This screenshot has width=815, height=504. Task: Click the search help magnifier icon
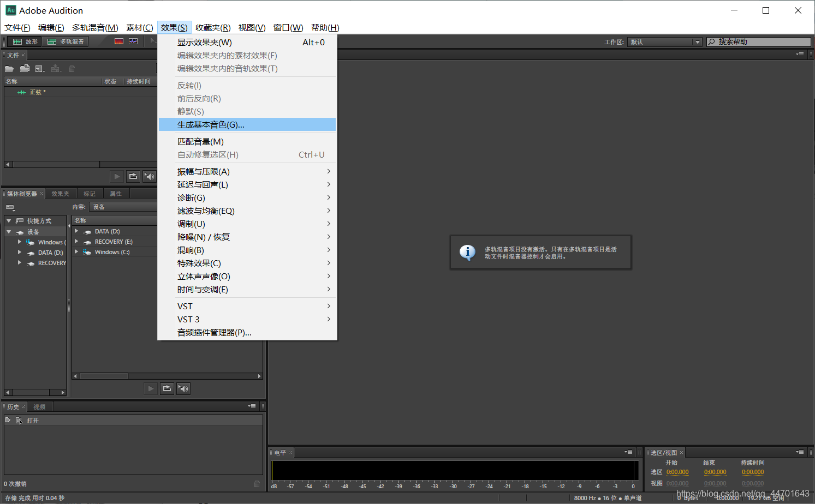712,42
